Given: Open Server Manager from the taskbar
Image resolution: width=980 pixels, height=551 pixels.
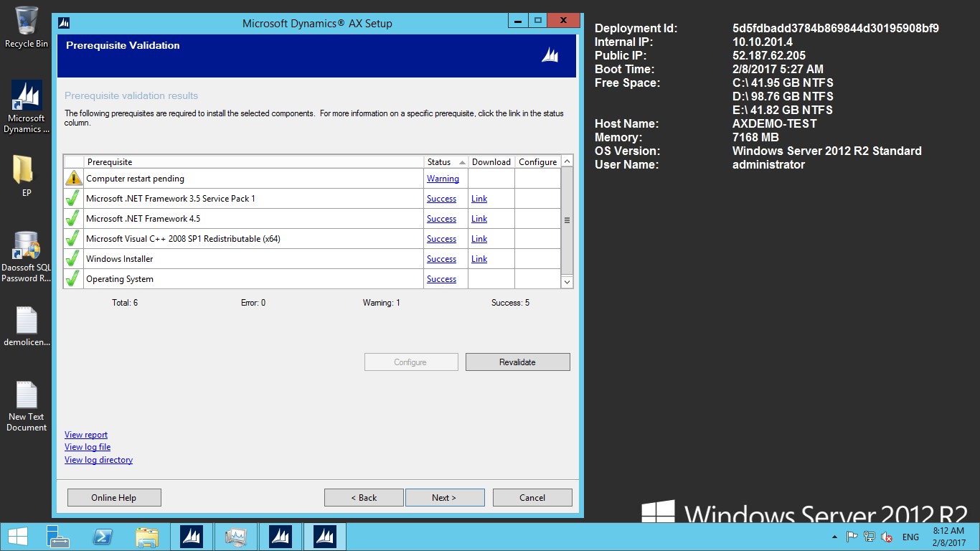Looking at the screenshot, I should point(58,537).
